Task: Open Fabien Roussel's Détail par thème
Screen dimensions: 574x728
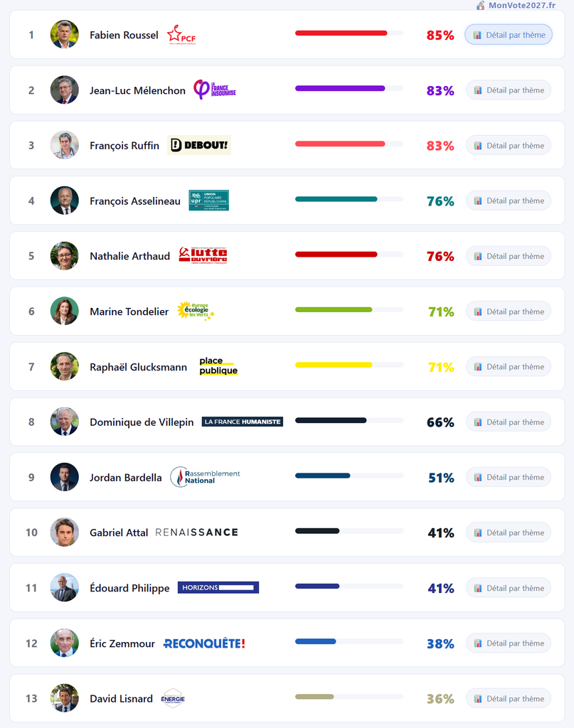Action: [509, 35]
